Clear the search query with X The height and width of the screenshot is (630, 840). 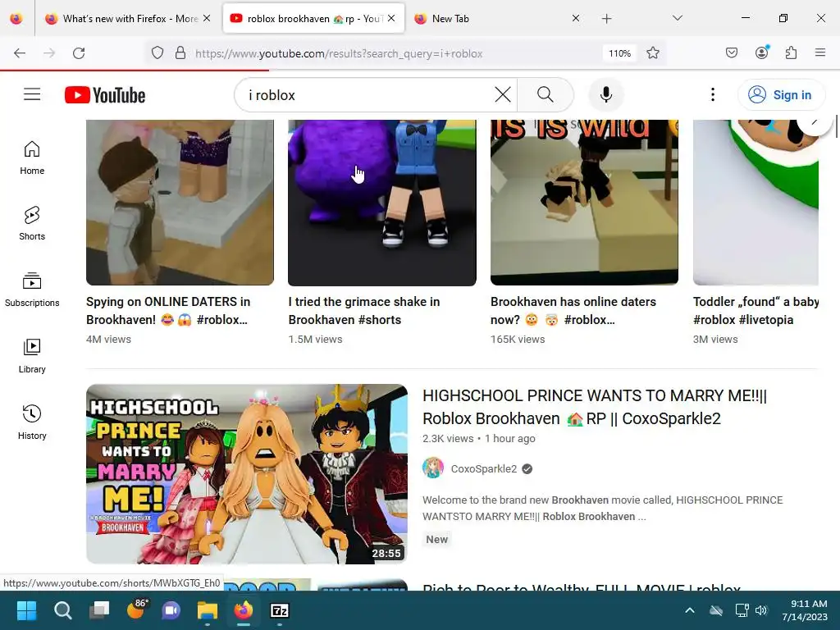pyautogui.click(x=503, y=95)
